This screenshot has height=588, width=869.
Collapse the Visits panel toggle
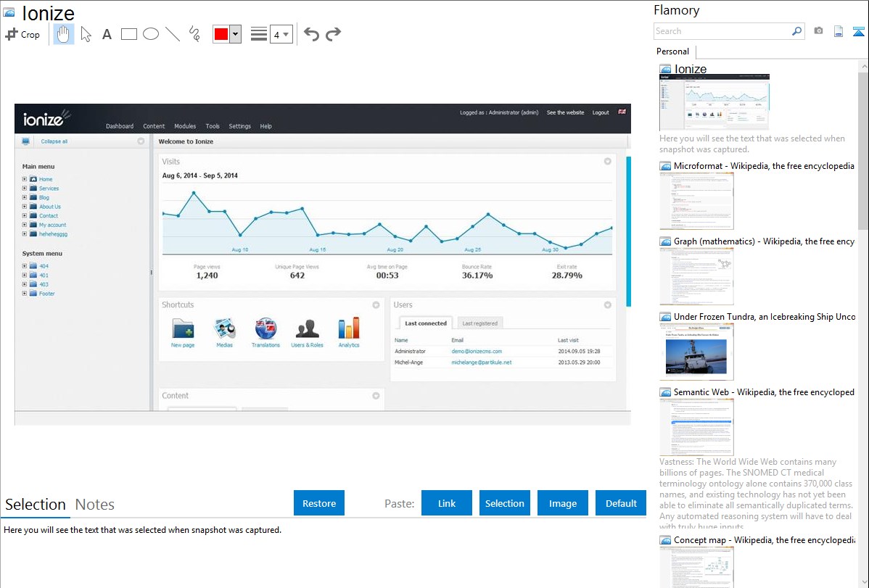(607, 161)
